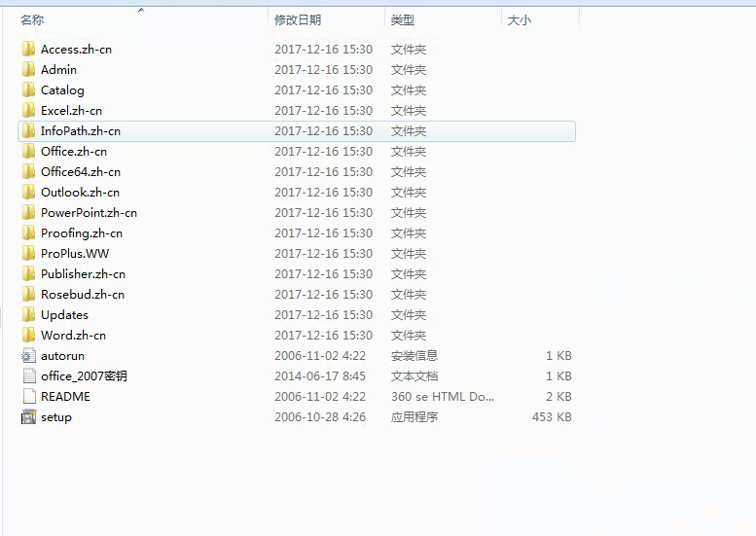The image size is (756, 536).
Task: Click the type 360 se HTML Do...
Action: click(x=443, y=396)
